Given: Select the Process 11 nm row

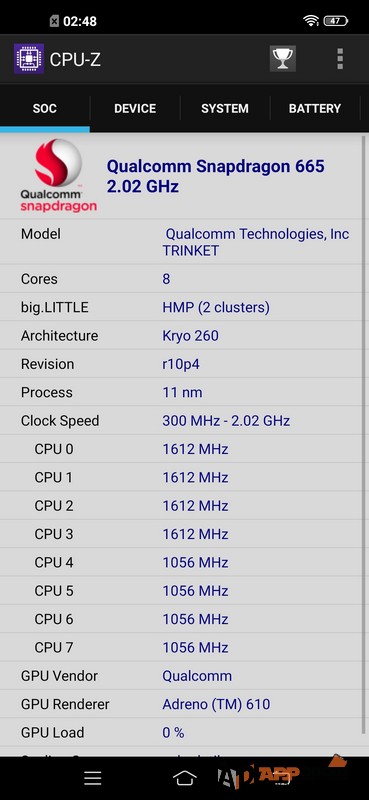Looking at the screenshot, I should [181, 392].
